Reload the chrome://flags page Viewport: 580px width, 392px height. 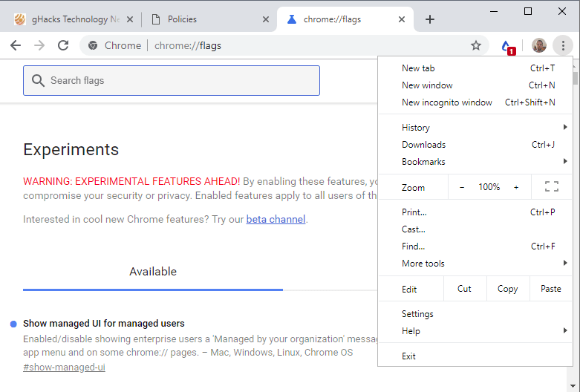63,45
